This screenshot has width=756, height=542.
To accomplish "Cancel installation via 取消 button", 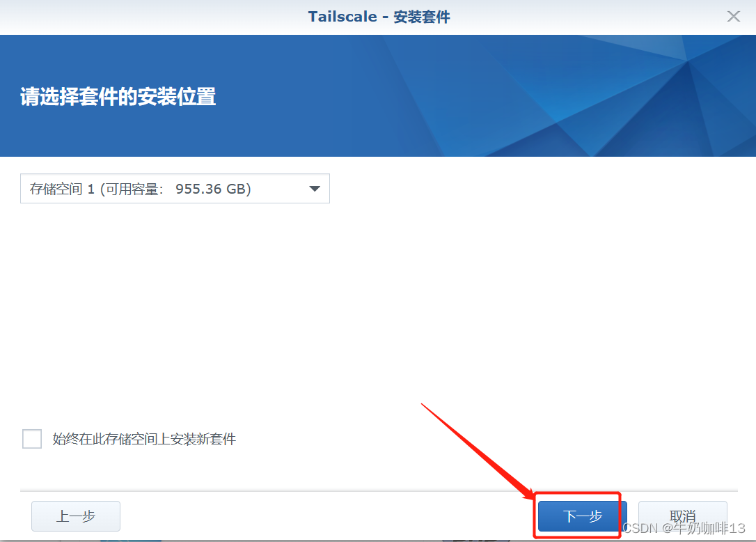I will [682, 516].
